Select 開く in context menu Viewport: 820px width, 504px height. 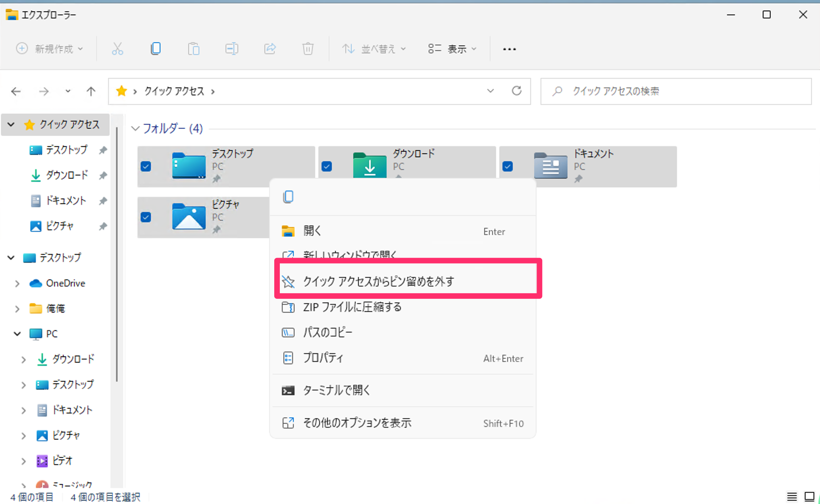tap(402, 231)
